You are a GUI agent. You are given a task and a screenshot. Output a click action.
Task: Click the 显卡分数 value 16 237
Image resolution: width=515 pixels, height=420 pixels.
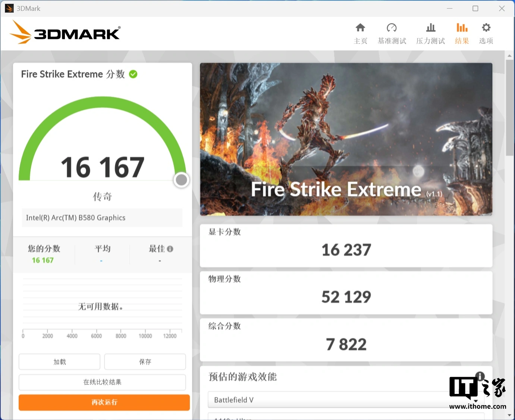pos(346,250)
